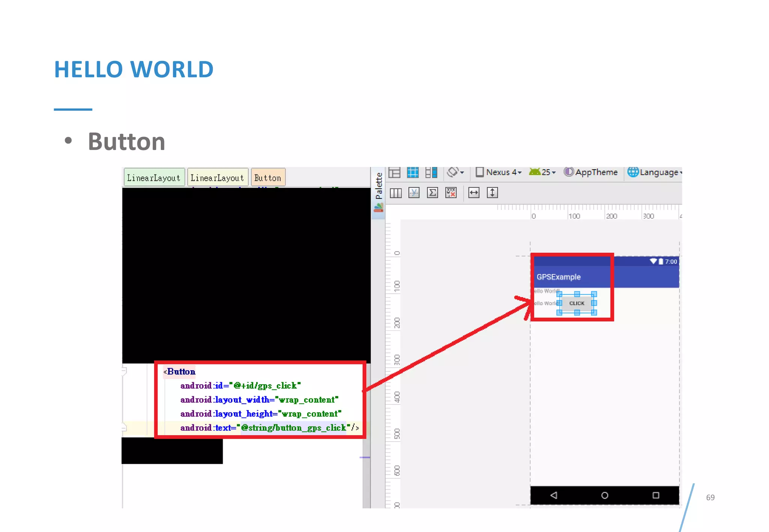Click the 100 mark on horizontal ruler

(574, 216)
